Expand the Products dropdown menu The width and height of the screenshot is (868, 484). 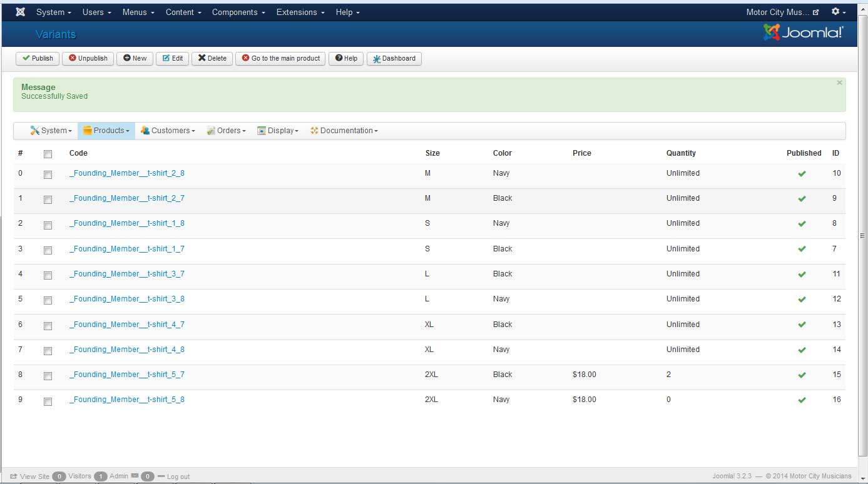tap(106, 131)
